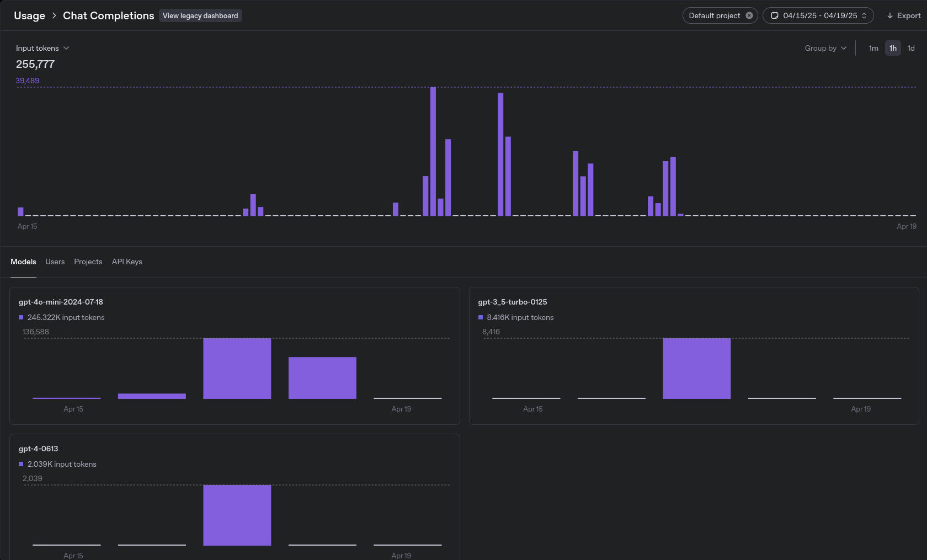Viewport: 927px width, 560px height.
Task: Remove the Default project filter via x icon
Action: (749, 15)
